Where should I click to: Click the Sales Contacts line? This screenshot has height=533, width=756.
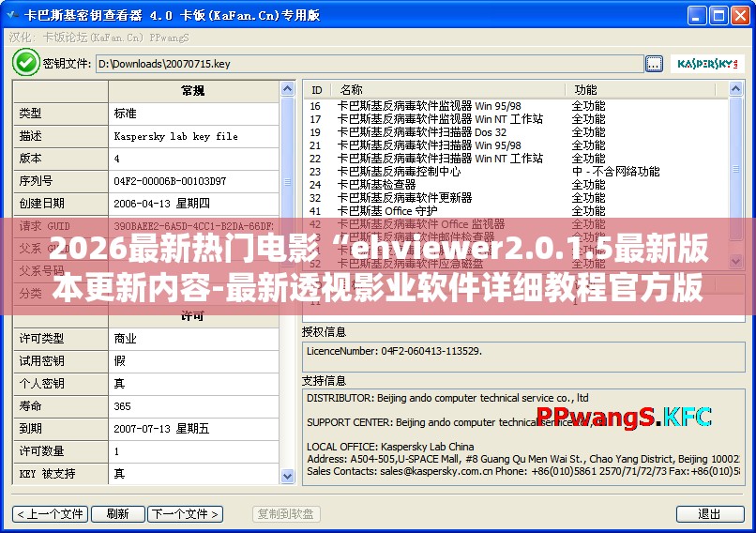click(523, 471)
